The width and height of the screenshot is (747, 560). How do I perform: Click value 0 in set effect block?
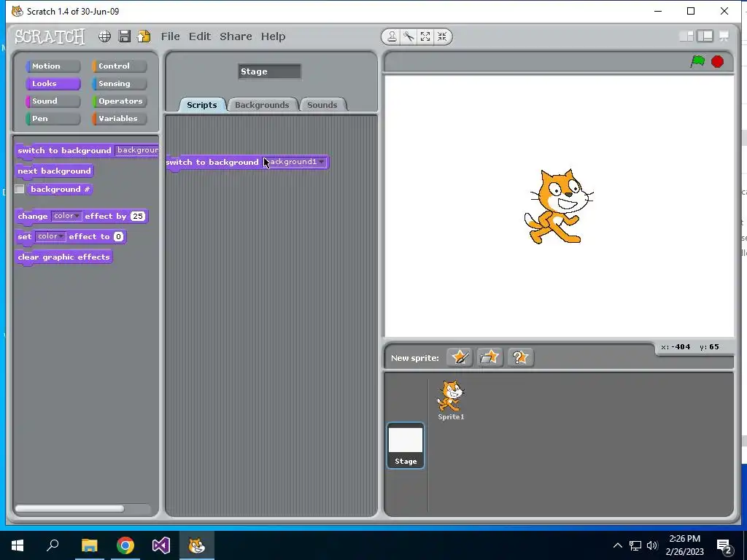click(118, 237)
